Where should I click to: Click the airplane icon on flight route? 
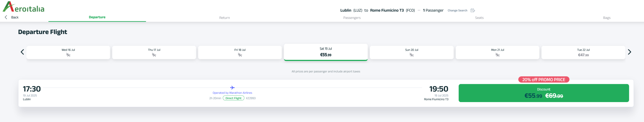(x=232, y=88)
